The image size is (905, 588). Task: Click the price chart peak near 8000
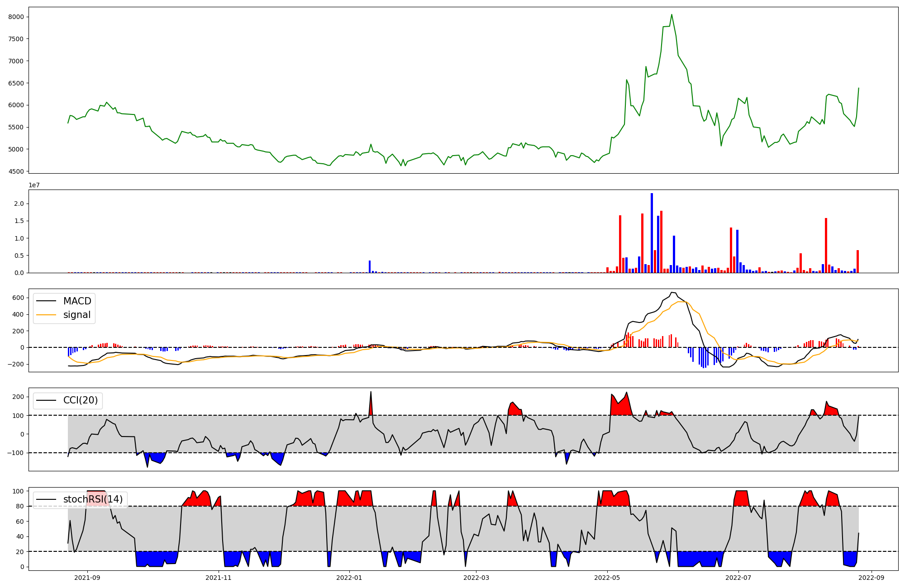click(x=672, y=14)
